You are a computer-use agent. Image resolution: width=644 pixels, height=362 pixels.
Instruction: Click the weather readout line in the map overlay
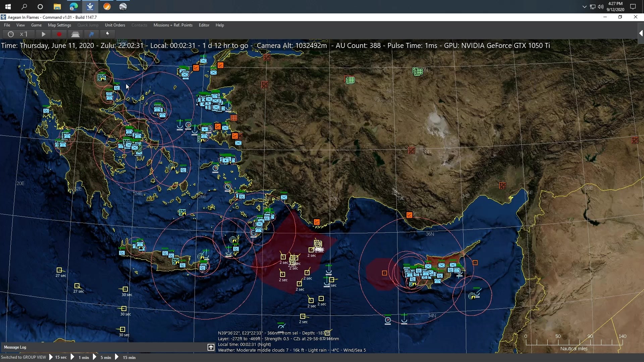click(292, 350)
